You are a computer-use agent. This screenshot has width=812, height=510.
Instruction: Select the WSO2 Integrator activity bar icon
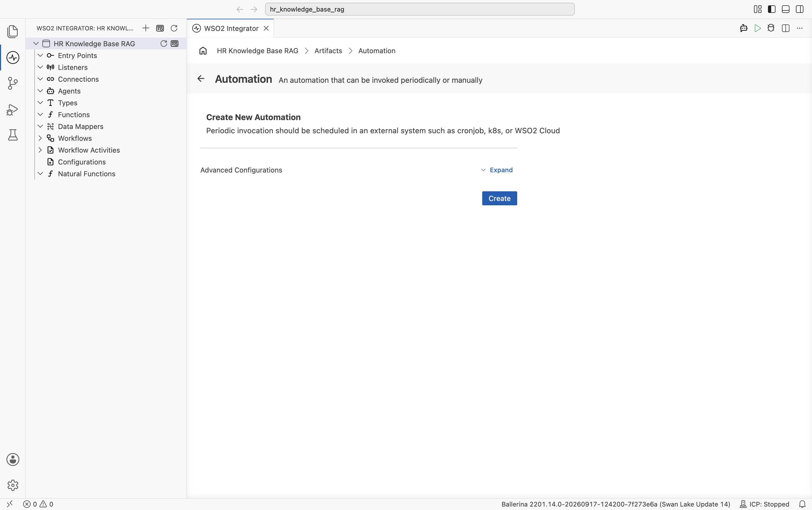[12, 57]
